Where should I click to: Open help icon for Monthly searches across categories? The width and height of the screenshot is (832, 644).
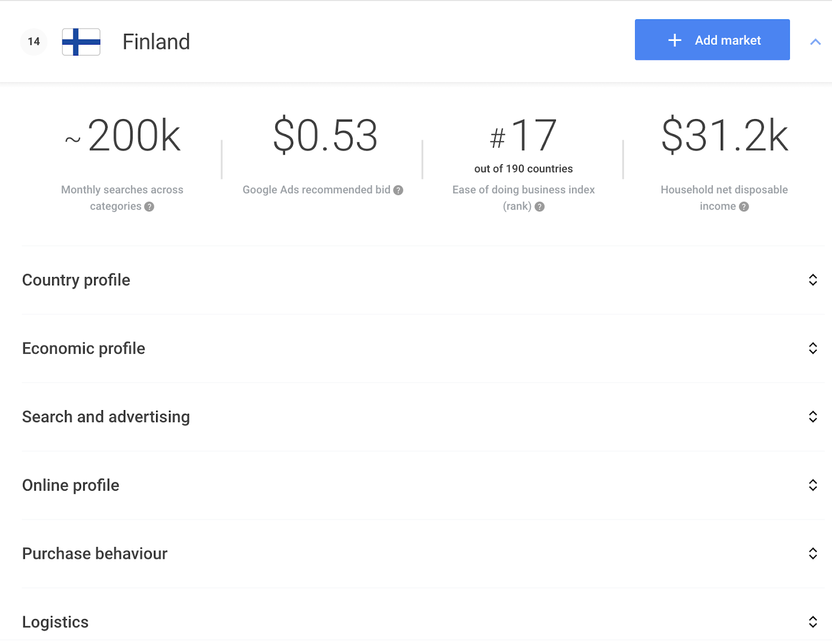tap(149, 207)
